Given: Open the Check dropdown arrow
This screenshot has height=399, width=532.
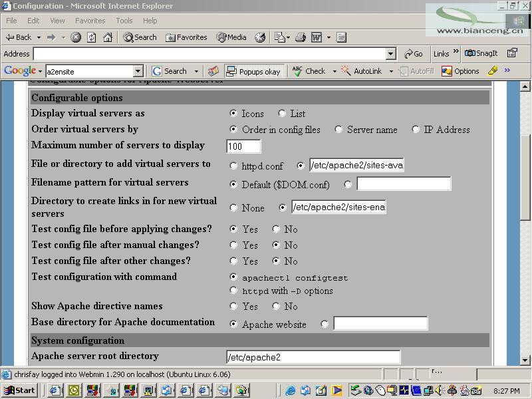Looking at the screenshot, I should 334,71.
